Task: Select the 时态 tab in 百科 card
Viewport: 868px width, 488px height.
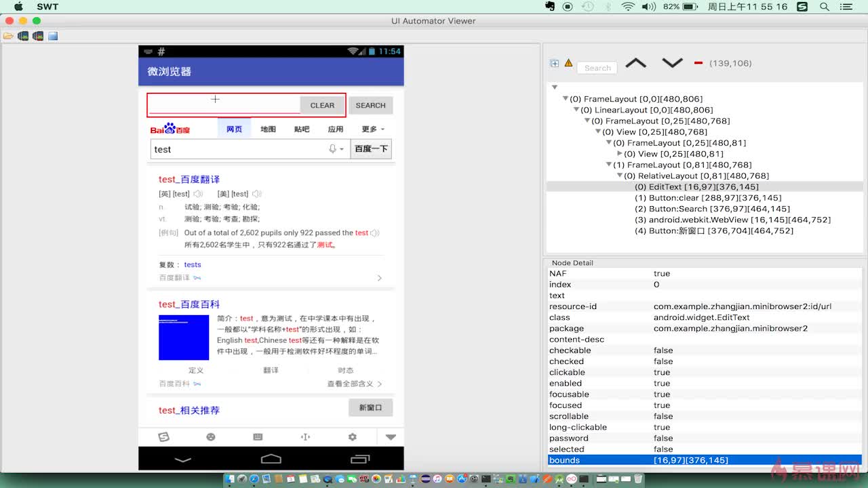Action: [346, 370]
